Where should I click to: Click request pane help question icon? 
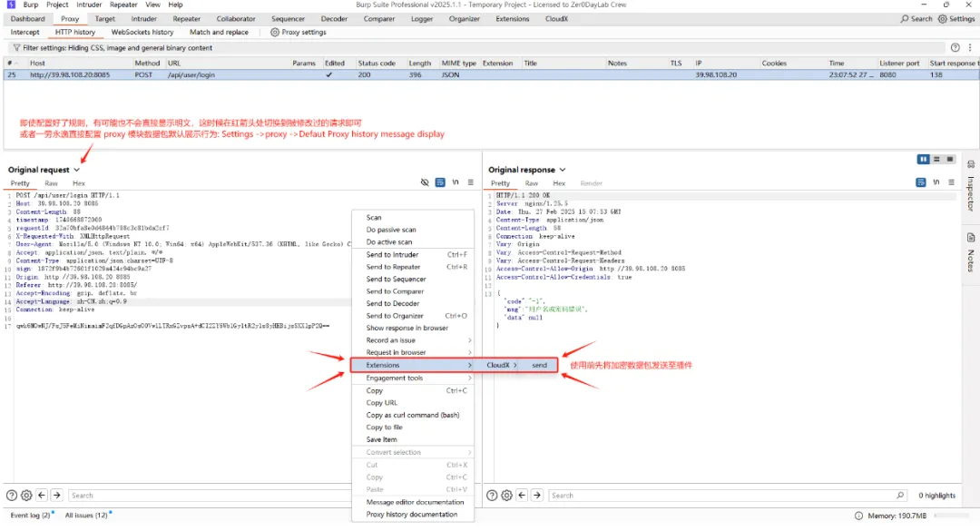pyautogui.click(x=11, y=496)
